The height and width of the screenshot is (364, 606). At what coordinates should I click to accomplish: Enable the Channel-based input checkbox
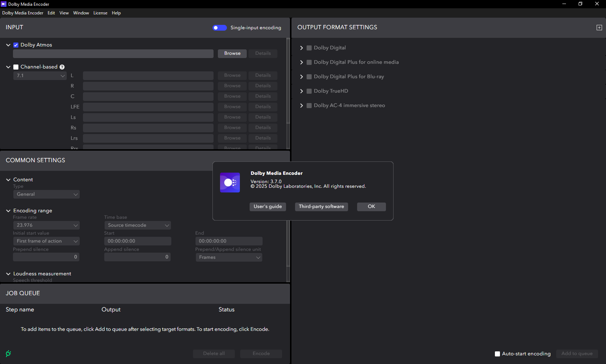tap(16, 67)
